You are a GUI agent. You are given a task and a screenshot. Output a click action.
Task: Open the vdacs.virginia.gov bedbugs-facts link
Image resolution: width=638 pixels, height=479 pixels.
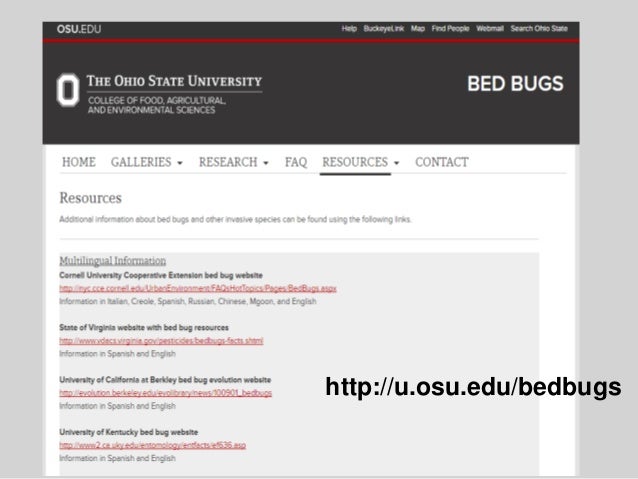[161, 341]
